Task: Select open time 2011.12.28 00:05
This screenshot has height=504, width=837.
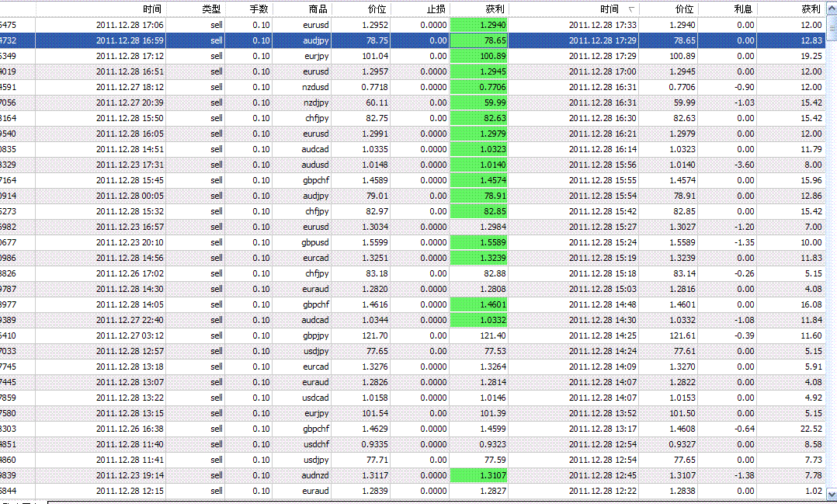Action: tap(130, 196)
